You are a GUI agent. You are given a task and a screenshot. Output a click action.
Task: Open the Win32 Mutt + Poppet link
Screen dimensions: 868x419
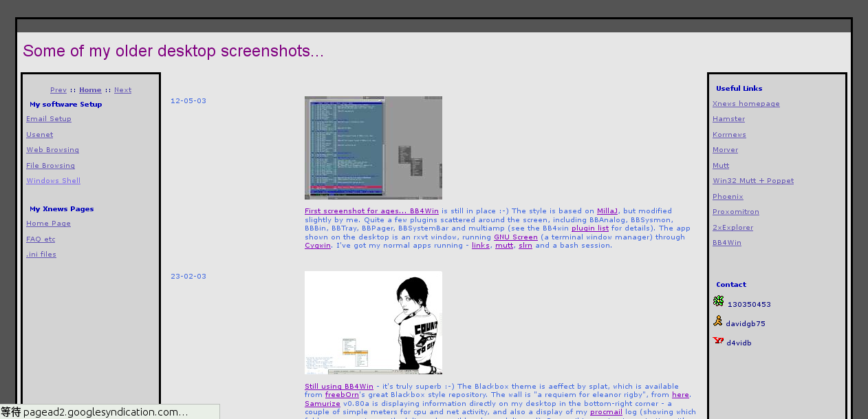click(753, 181)
